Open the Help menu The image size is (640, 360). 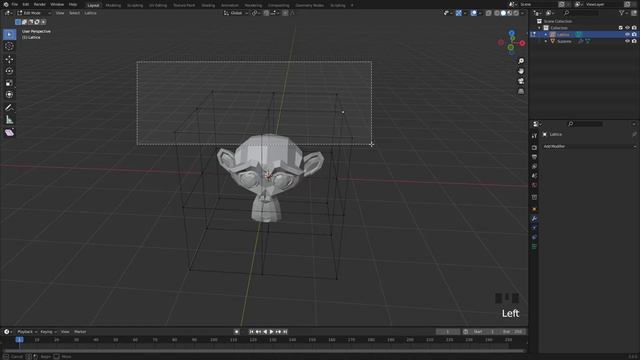pos(73,4)
